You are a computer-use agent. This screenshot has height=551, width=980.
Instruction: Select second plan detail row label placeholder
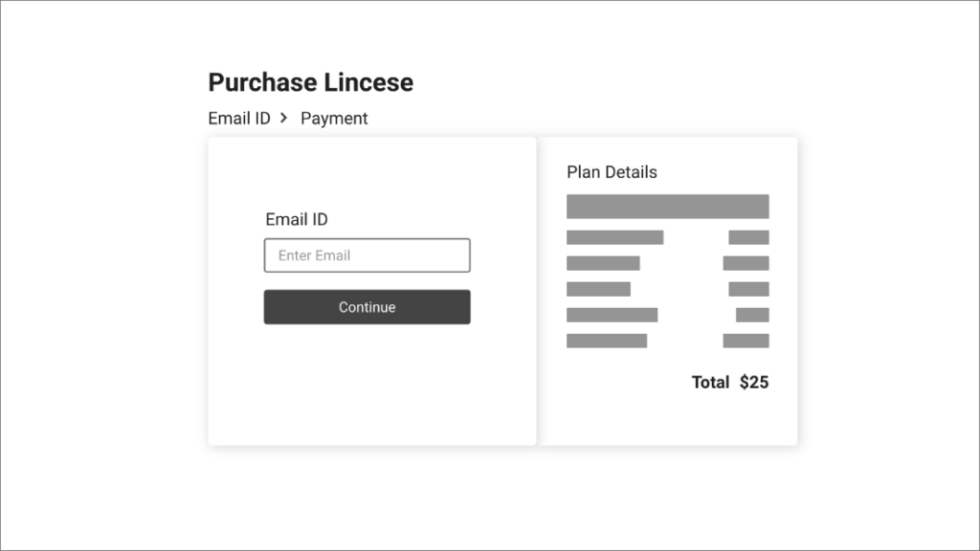(x=603, y=263)
